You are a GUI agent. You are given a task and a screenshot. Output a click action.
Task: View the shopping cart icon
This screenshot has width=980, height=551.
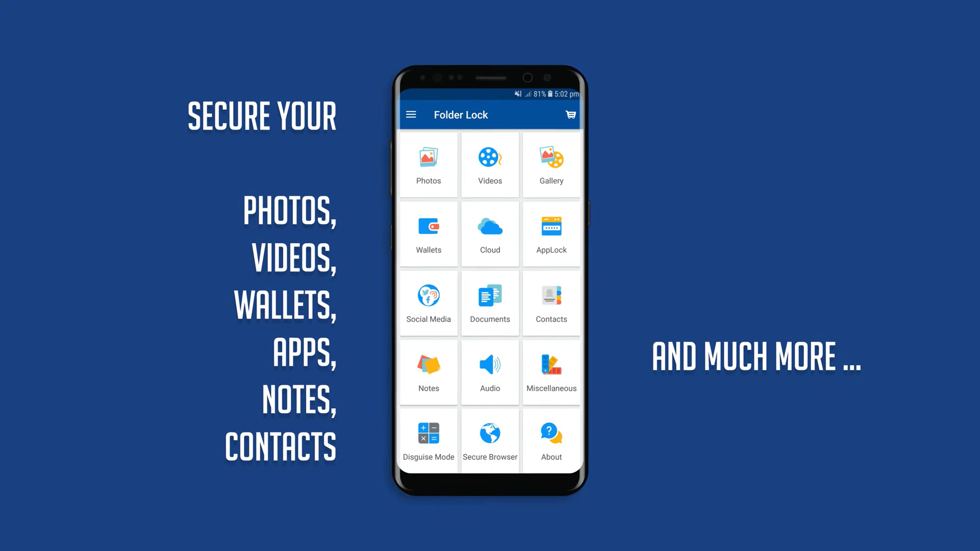tap(570, 114)
